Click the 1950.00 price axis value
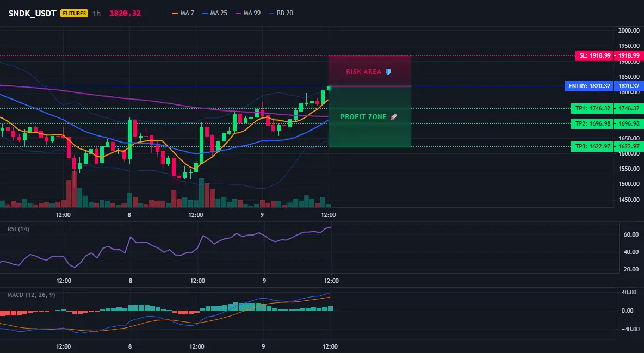 pos(629,46)
